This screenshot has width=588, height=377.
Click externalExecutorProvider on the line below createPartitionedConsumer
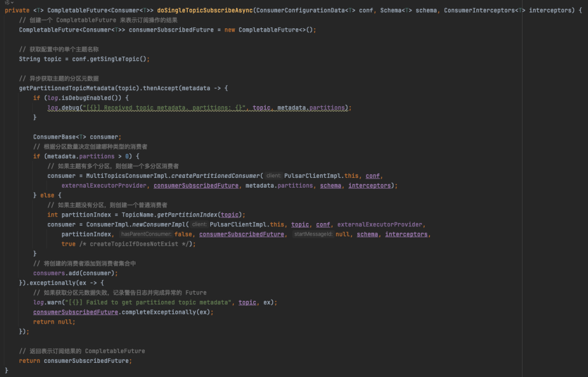tap(104, 186)
